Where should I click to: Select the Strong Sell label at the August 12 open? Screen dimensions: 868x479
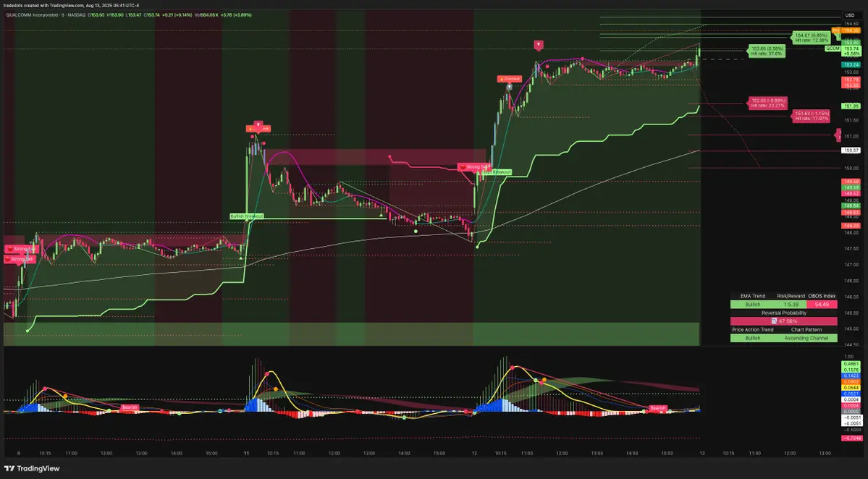474,167
